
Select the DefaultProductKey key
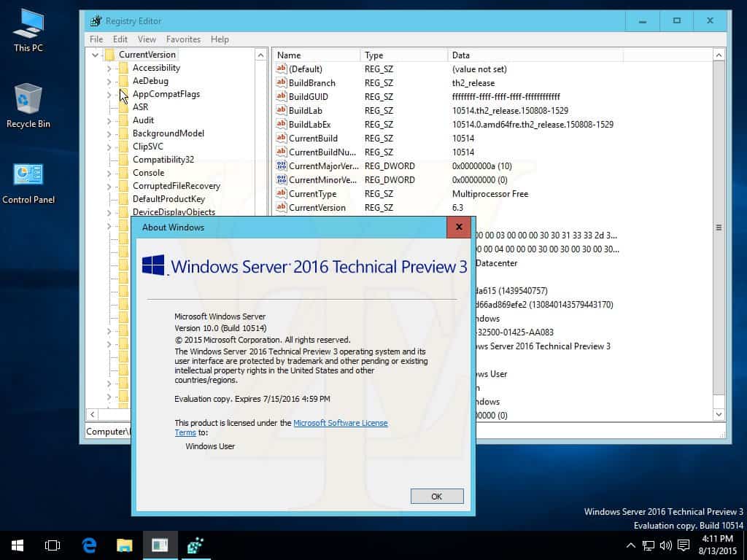pos(169,199)
